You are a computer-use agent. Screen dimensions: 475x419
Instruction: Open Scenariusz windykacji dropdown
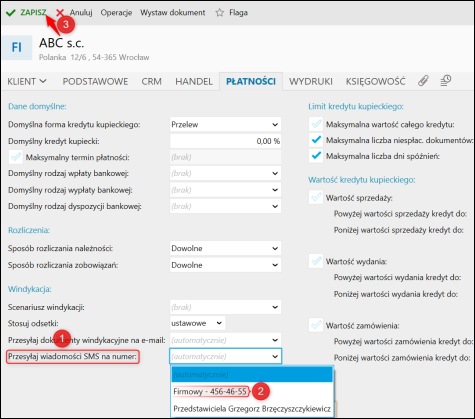tap(225, 307)
